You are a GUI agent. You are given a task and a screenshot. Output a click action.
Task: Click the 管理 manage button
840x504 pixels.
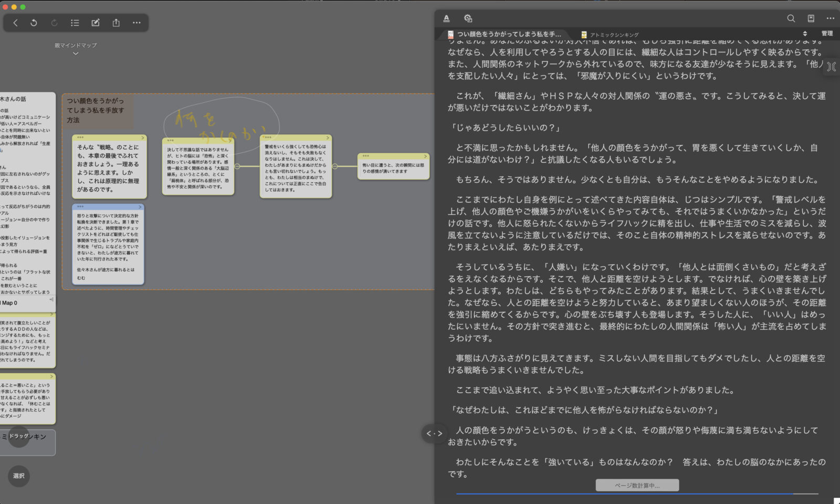(x=827, y=34)
